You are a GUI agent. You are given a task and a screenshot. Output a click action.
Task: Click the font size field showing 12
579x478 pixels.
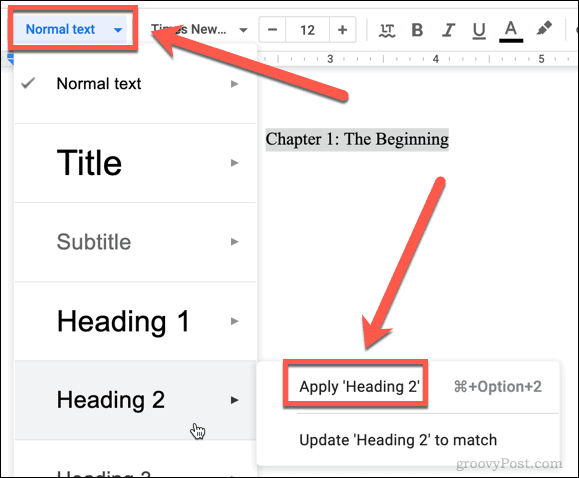tap(307, 30)
